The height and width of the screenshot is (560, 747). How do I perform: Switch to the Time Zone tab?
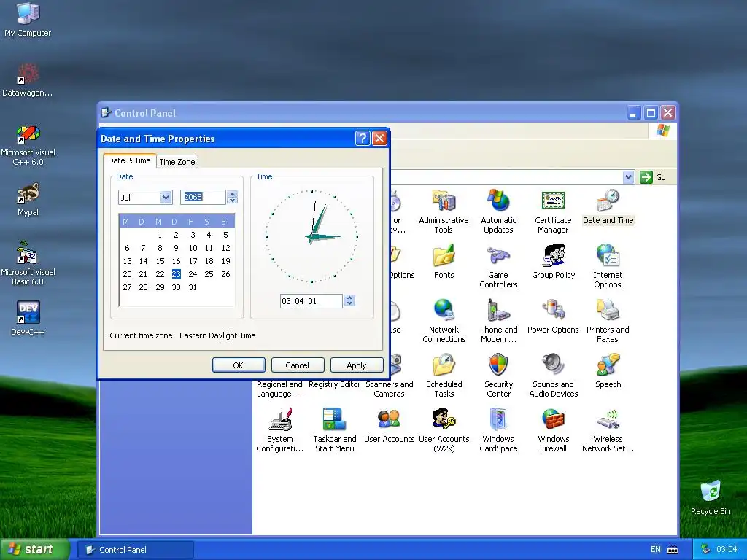pyautogui.click(x=177, y=162)
